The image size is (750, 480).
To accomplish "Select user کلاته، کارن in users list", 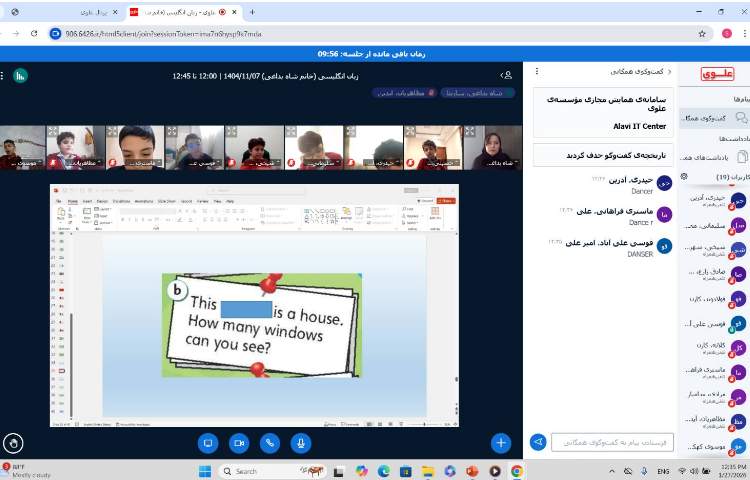I will click(x=717, y=348).
